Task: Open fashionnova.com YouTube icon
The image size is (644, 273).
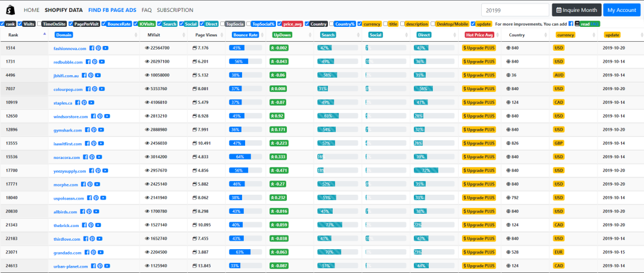Action: click(106, 48)
